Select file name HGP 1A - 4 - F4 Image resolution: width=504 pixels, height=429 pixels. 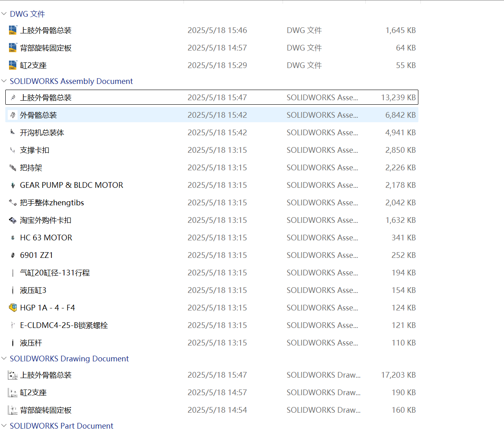pos(48,308)
